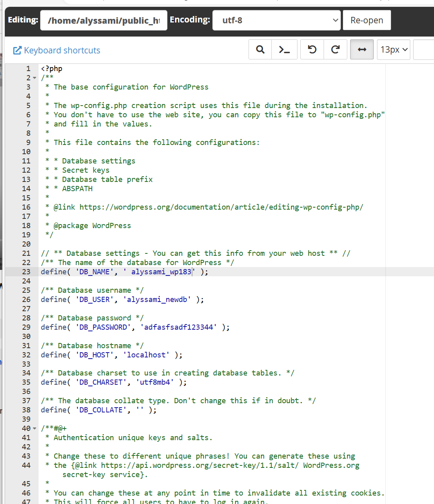Click 'DB_USER' on line 26
This screenshot has width=434, height=504.
(94, 300)
